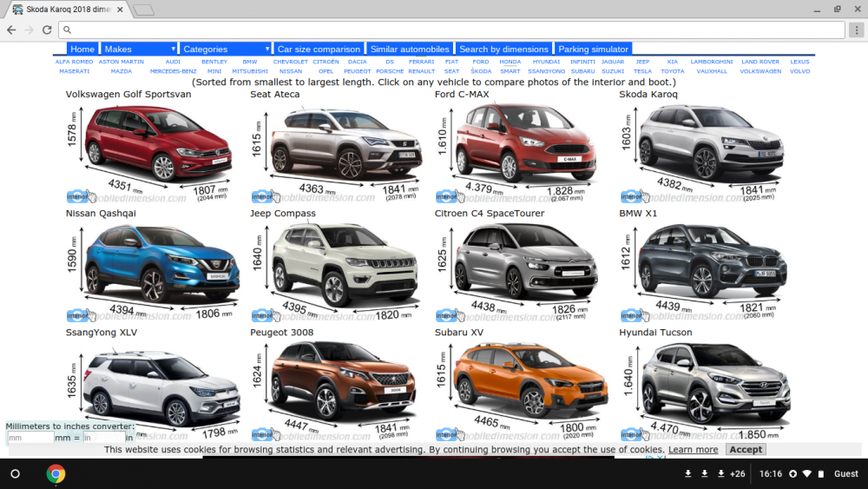Viewport: 868px width, 489px height.
Task: Open the PEUGEOT make link
Action: (x=357, y=71)
